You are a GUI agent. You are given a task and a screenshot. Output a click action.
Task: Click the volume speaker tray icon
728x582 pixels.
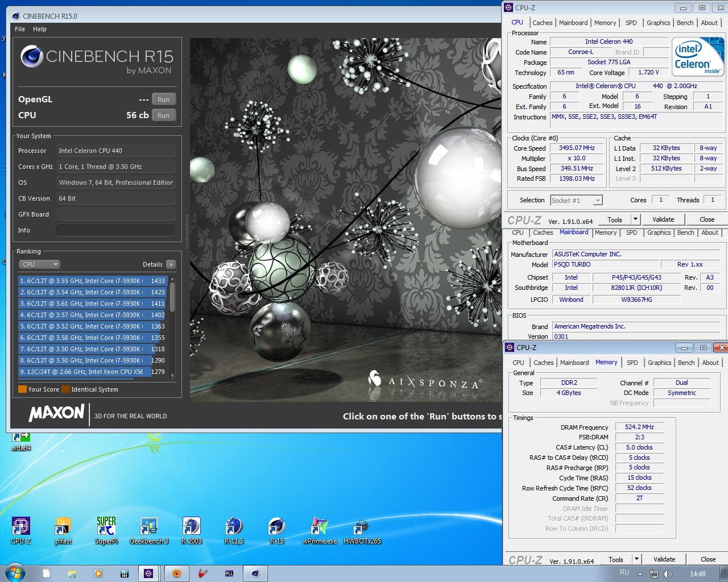pos(667,574)
